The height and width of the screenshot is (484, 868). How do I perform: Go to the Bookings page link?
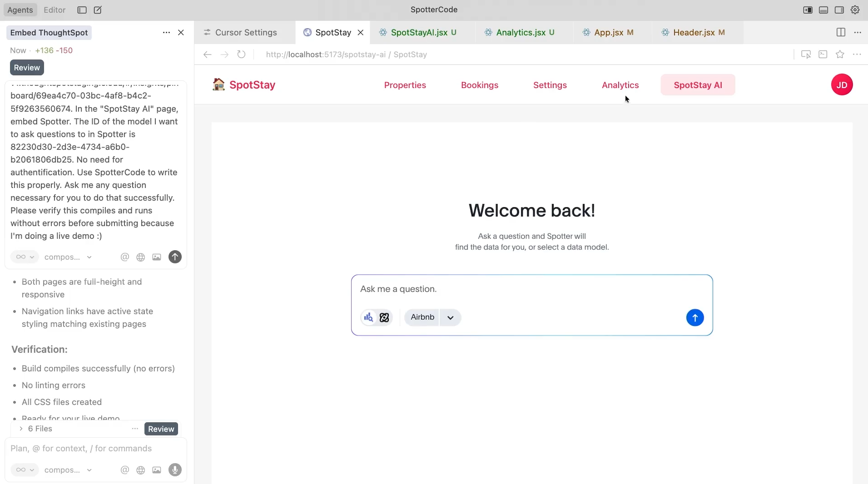tap(479, 85)
